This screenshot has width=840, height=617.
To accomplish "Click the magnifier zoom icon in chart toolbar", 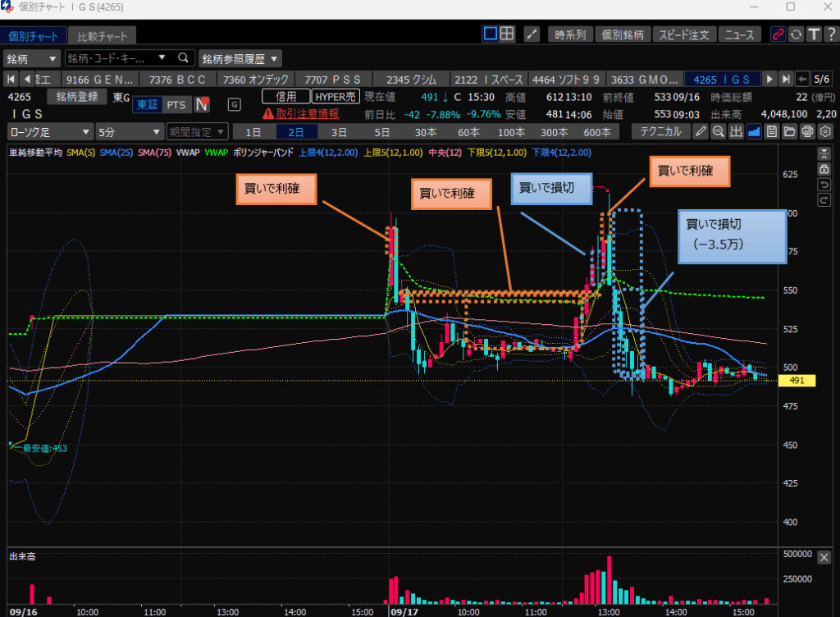I will (x=718, y=131).
